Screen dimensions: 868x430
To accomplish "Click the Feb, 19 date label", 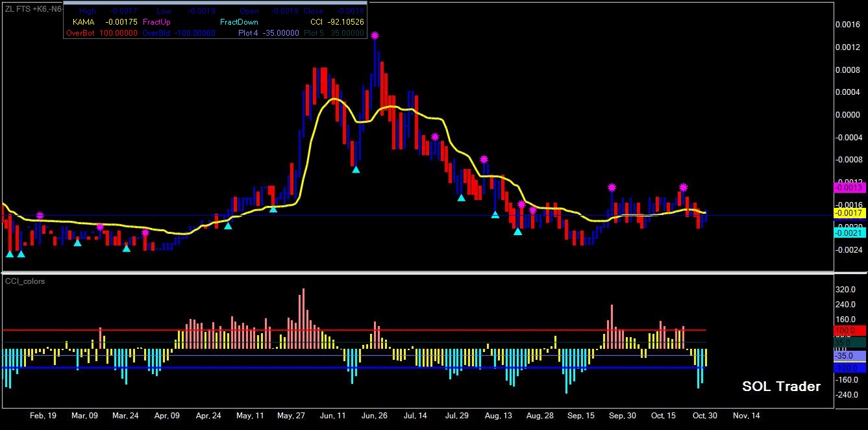I will [x=43, y=415].
